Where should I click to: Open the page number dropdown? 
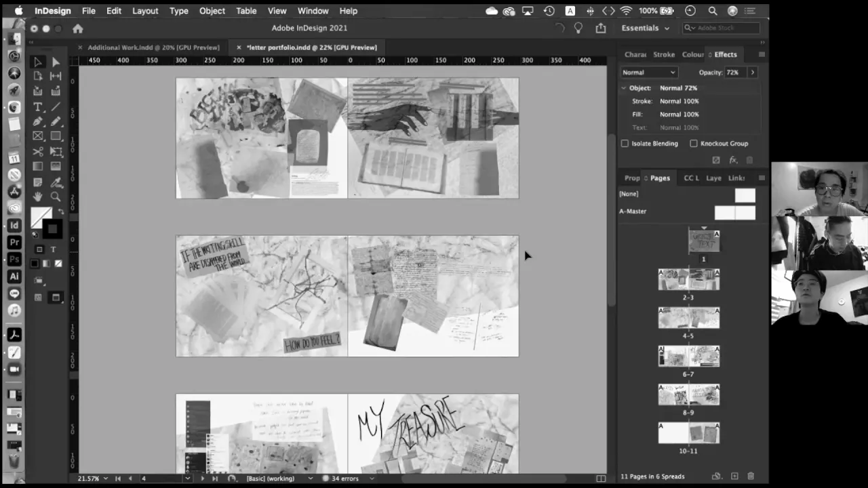(187, 479)
